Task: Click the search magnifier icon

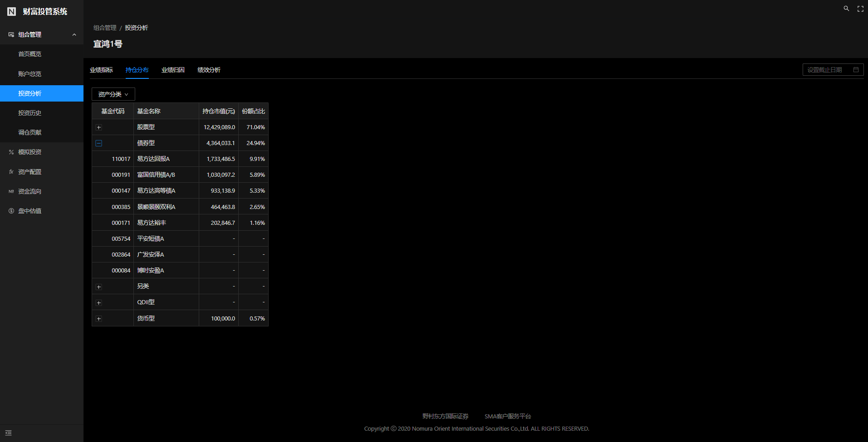Action: point(846,9)
